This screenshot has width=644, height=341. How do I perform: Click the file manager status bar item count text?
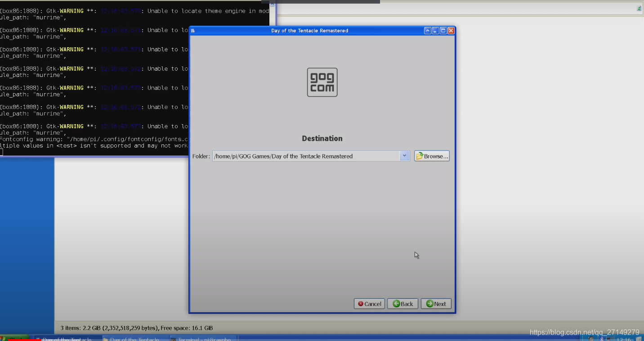[x=137, y=328]
